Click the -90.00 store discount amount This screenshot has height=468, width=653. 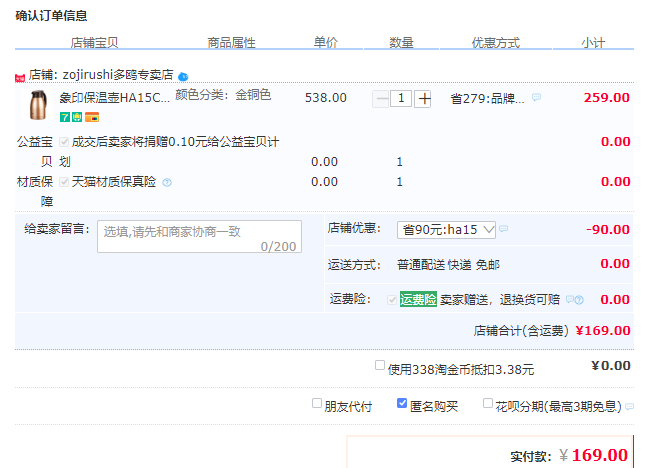click(x=608, y=229)
